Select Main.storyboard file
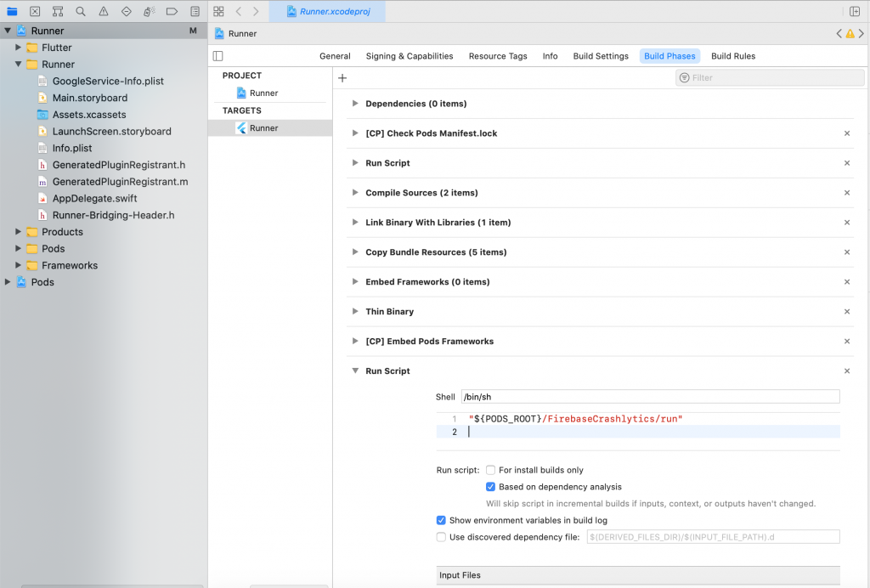The image size is (870, 588). pyautogui.click(x=90, y=98)
